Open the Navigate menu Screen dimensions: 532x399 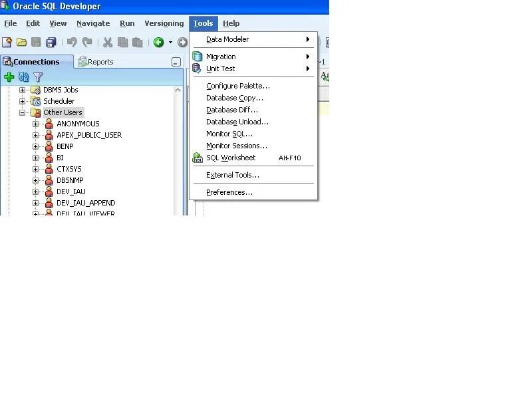(x=93, y=23)
